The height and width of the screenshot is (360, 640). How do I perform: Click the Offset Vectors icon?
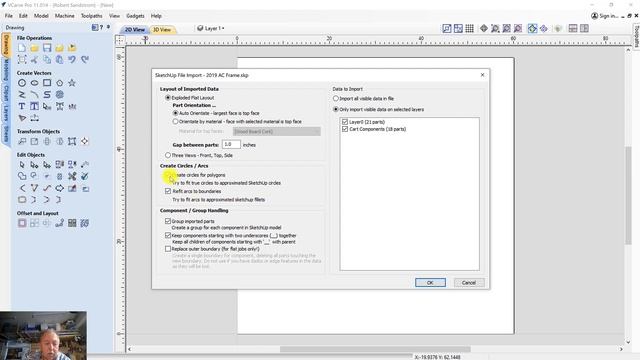[x=22, y=223]
